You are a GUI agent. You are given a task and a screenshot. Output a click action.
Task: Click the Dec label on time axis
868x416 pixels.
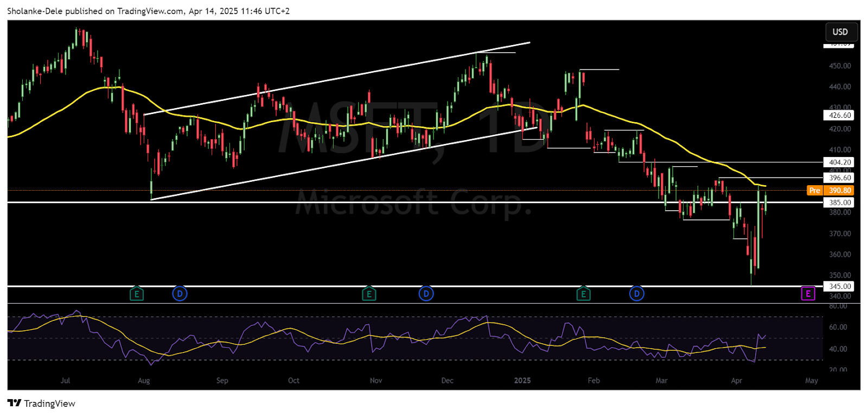448,381
